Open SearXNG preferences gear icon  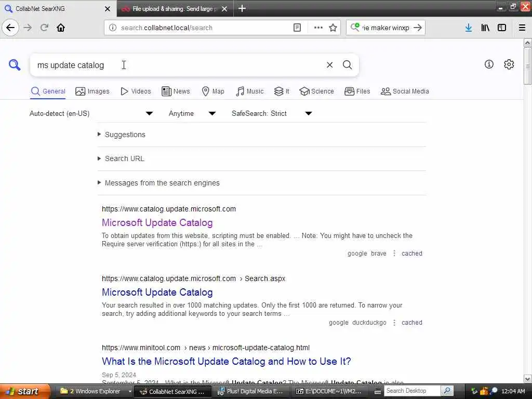(x=509, y=64)
